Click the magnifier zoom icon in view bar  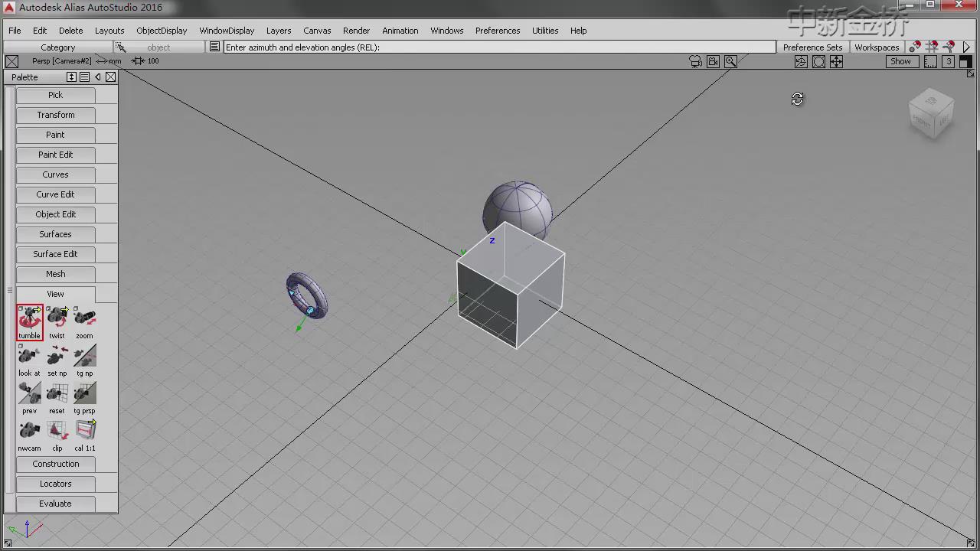pyautogui.click(x=730, y=61)
